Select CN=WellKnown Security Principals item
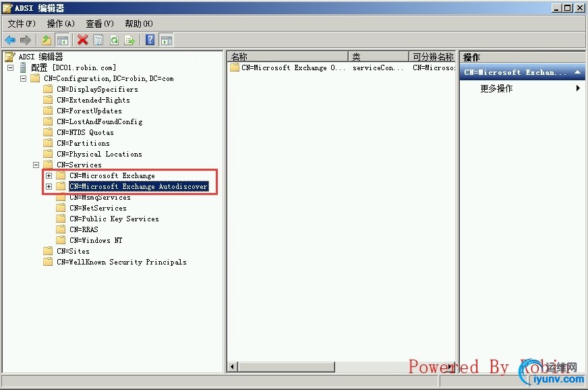This screenshot has width=588, height=390. point(121,262)
